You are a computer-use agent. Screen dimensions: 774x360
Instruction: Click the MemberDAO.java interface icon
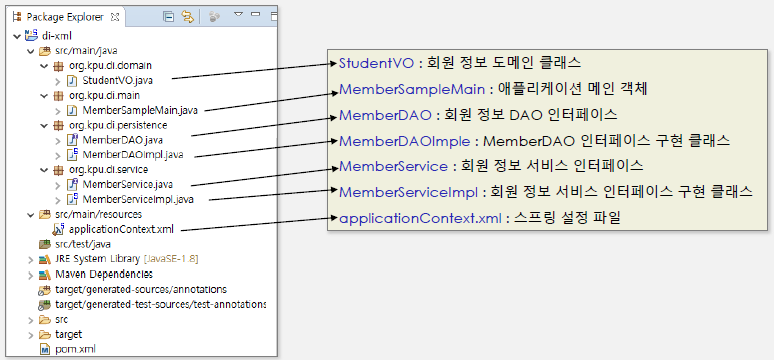click(x=73, y=140)
